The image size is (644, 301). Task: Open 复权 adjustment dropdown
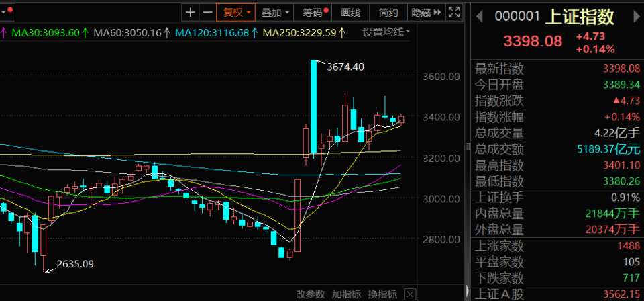236,12
